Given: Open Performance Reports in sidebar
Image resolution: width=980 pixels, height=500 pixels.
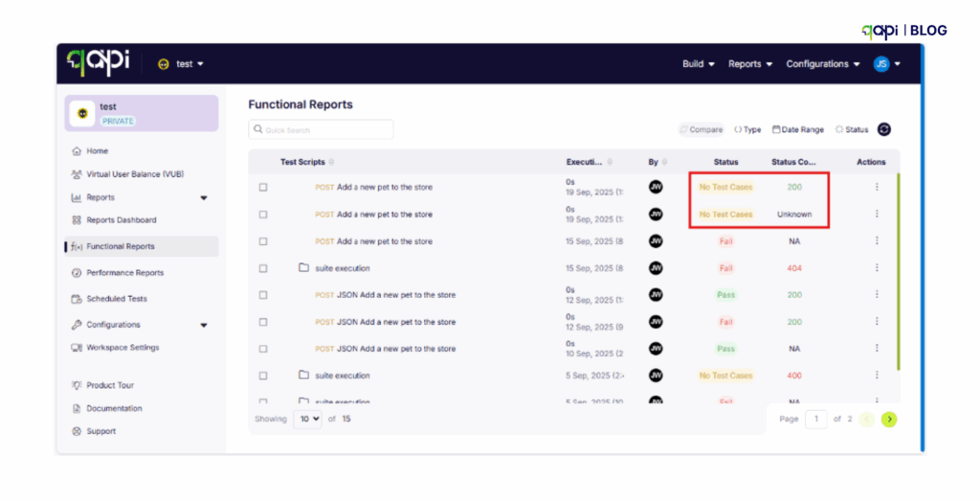Looking at the screenshot, I should (124, 273).
